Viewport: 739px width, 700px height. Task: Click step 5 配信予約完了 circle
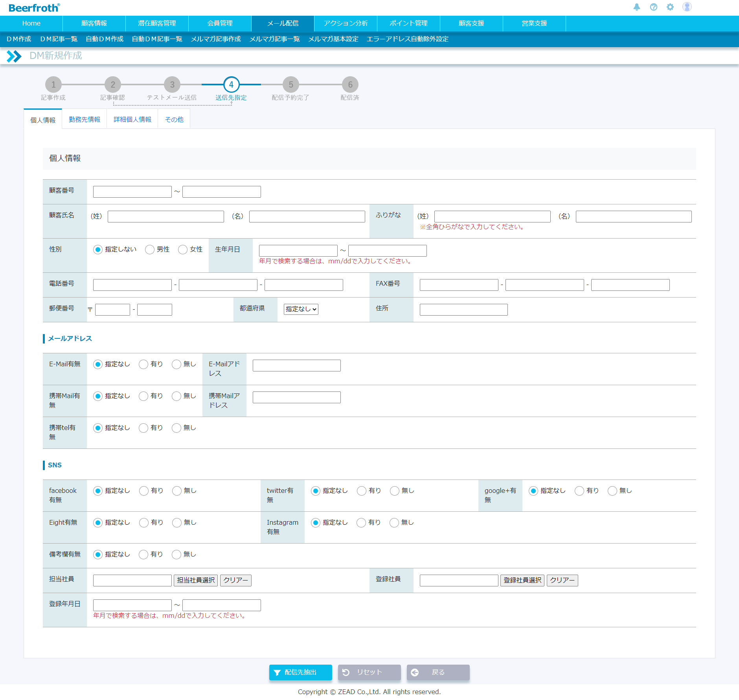(x=290, y=85)
